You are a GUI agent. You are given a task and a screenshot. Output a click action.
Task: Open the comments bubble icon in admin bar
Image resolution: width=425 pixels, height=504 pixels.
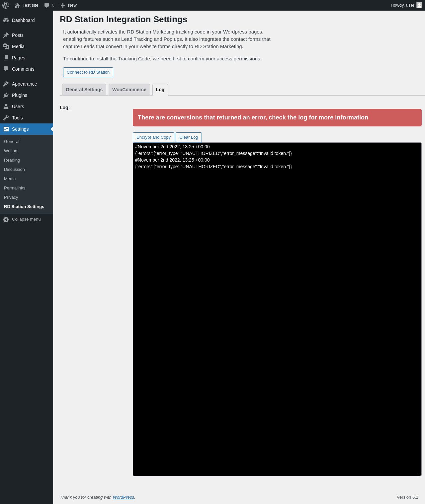(47, 5)
